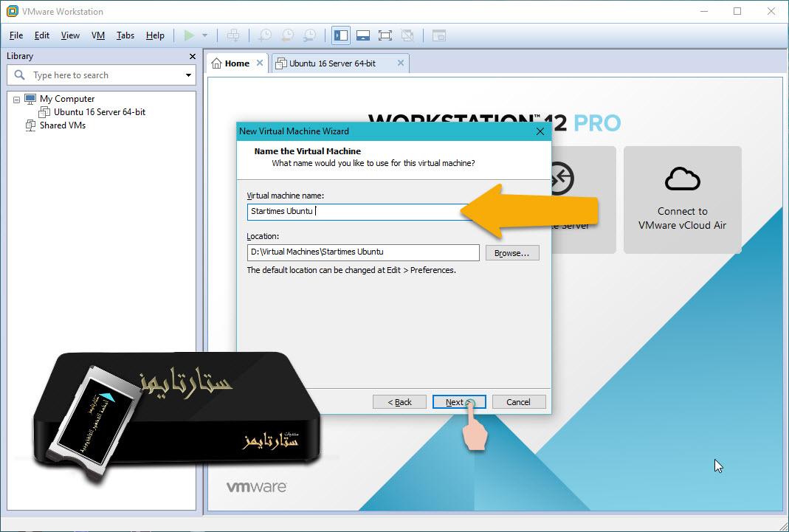Open the snapshot manager

(310, 35)
